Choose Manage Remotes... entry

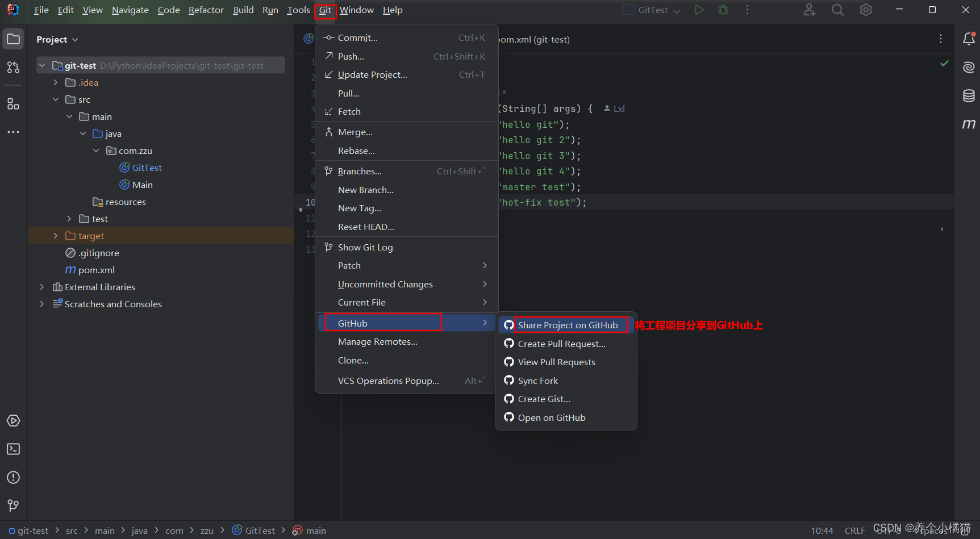[406, 341]
